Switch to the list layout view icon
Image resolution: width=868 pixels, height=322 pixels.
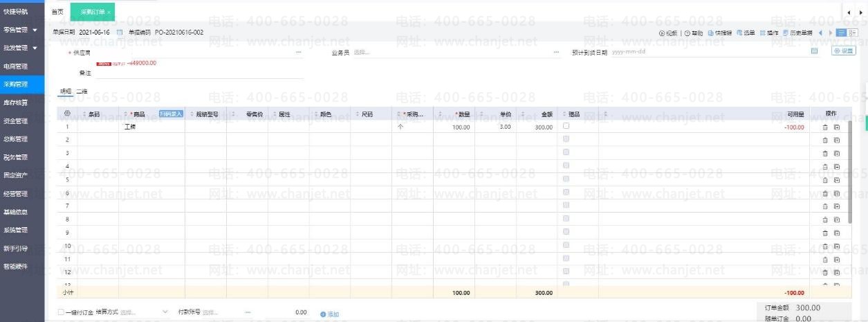[x=841, y=33]
